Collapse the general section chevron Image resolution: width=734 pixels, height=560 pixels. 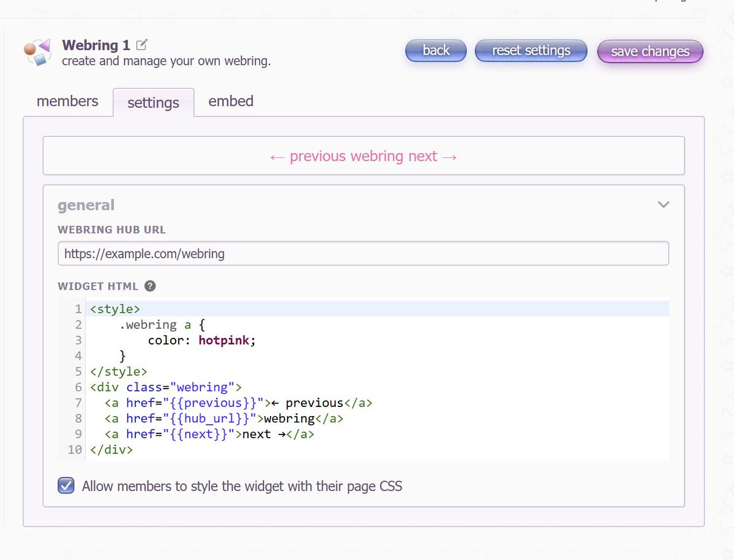point(664,204)
